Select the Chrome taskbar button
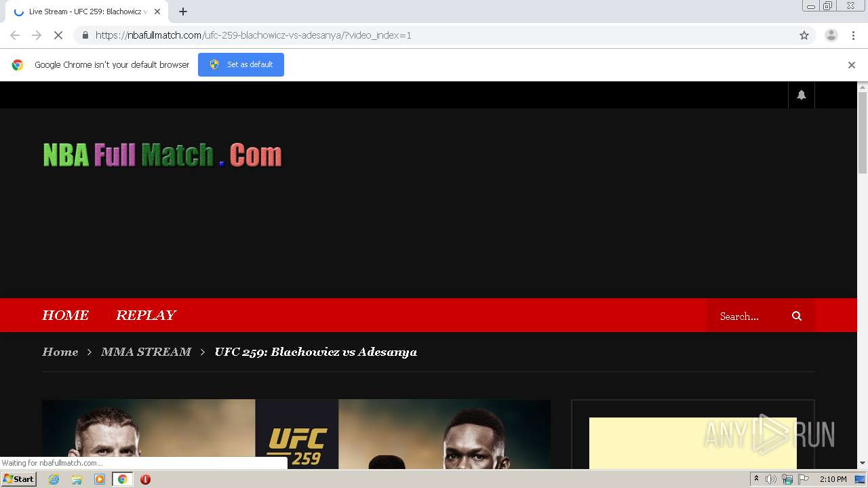The width and height of the screenshot is (868, 488). 122,479
